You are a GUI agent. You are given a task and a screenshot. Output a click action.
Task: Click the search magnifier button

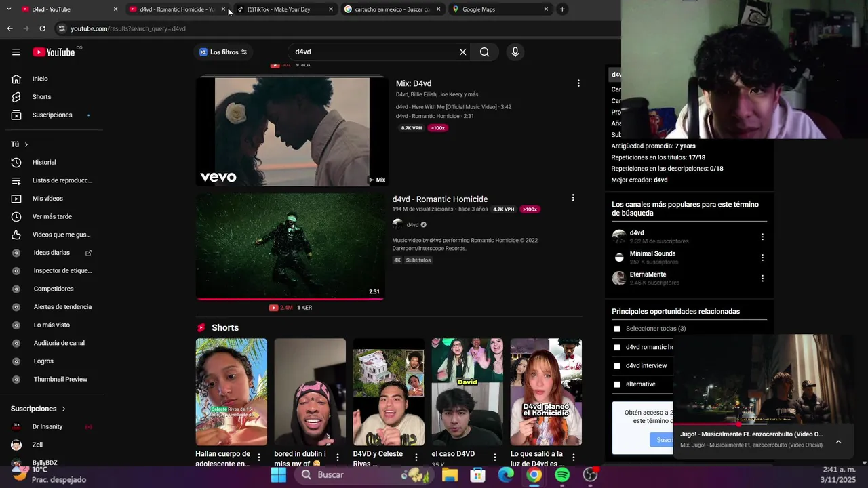[484, 52]
